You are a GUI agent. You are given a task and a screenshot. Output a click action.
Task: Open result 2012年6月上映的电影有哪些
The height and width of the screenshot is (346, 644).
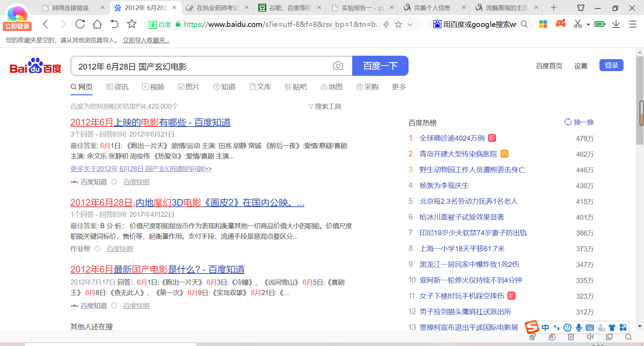(150, 122)
